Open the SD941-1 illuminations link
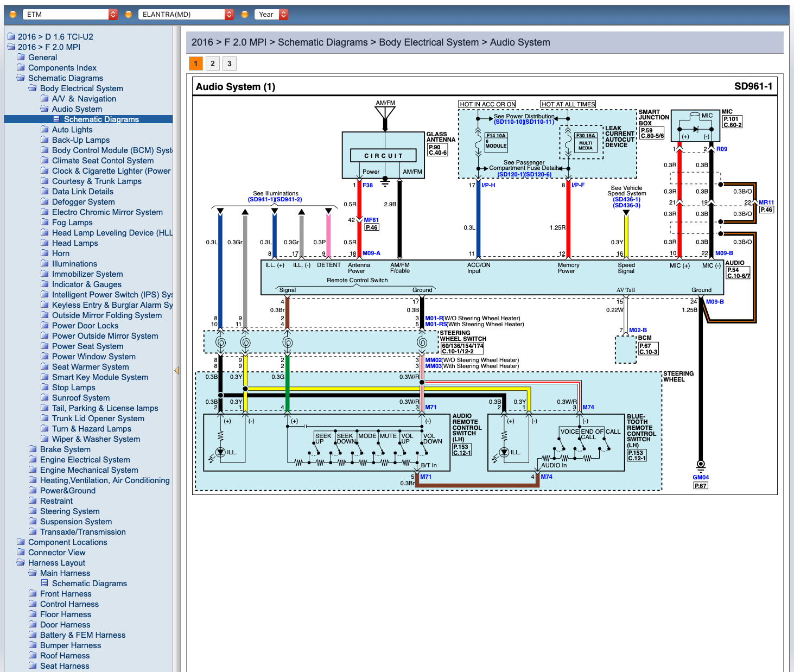794x672 pixels. point(261,199)
